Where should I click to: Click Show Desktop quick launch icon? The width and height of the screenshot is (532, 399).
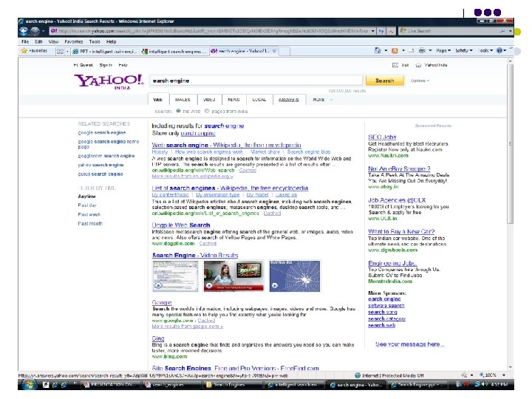click(46, 385)
